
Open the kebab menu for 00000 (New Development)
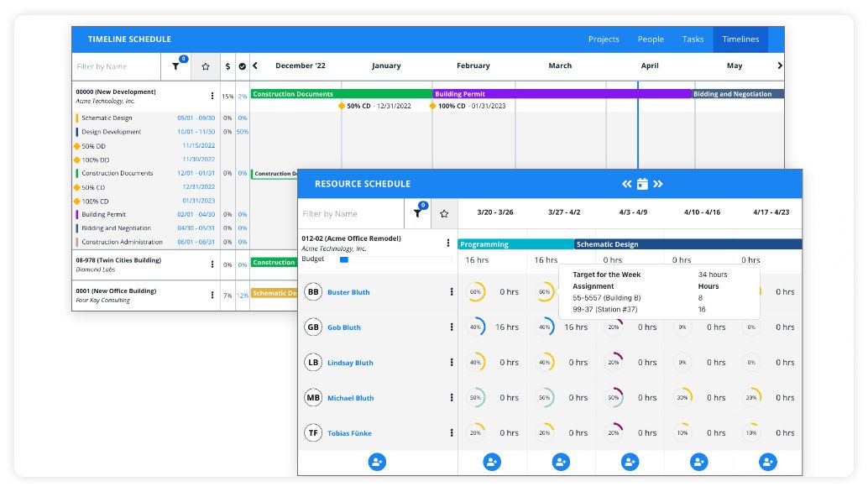click(212, 95)
